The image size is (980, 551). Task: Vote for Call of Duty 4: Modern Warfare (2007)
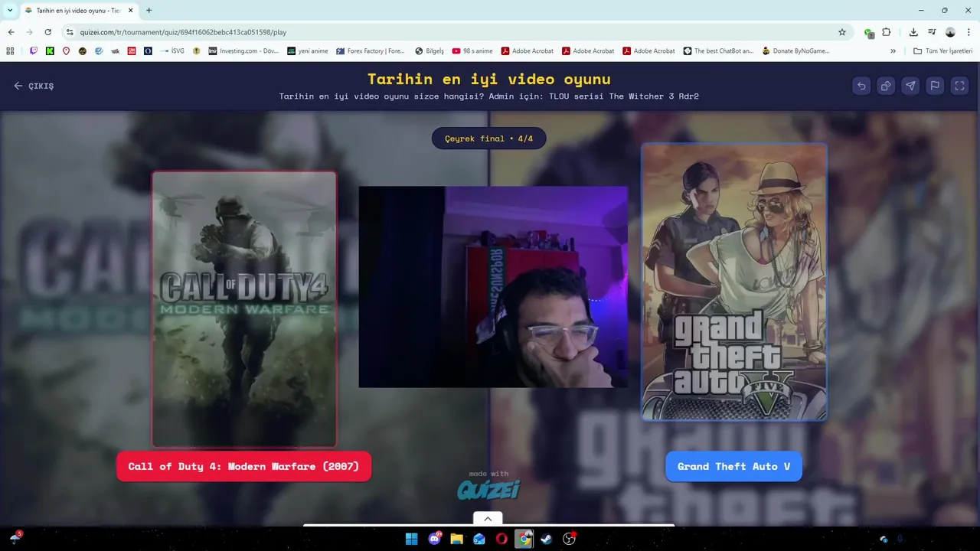(243, 466)
